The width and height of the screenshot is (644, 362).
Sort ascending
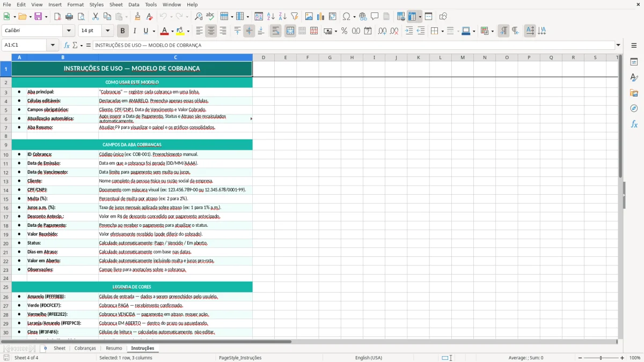click(x=271, y=17)
